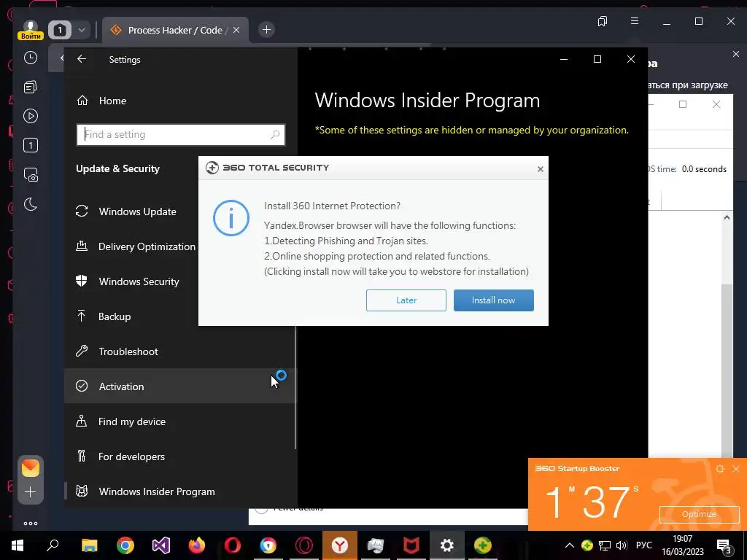The image size is (747, 560).
Task: Add a new sidebar item with plus
Action: 31,492
